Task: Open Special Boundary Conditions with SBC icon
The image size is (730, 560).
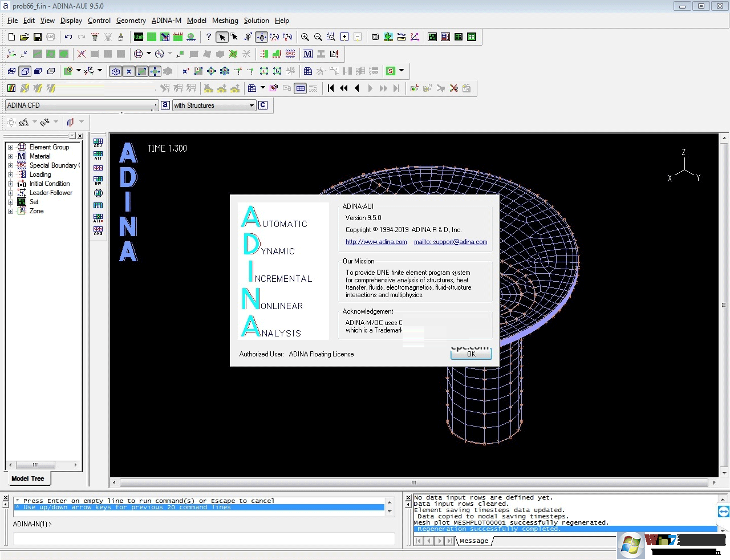Action: (290, 54)
